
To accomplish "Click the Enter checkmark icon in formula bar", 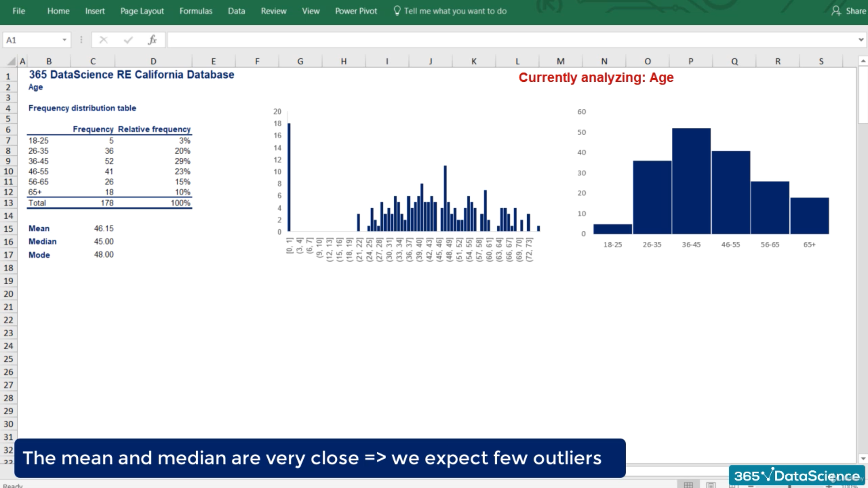I will [128, 40].
